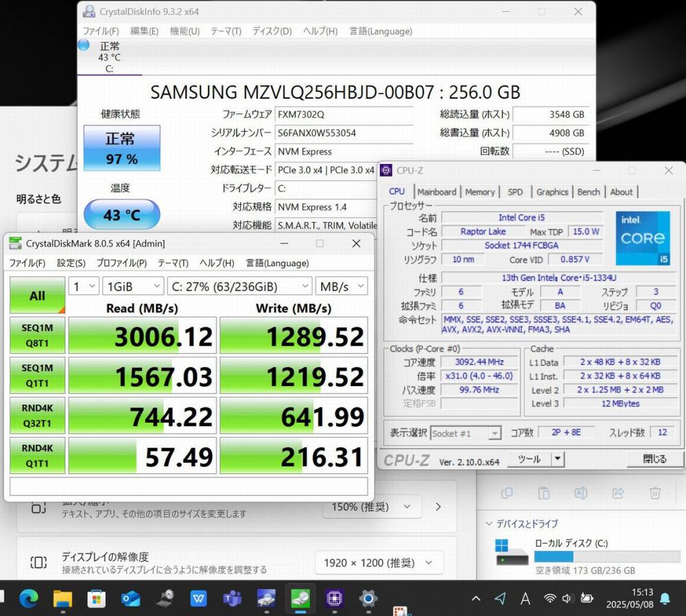
Task: Switch to CrystalDiskMark taskbar icon
Action: click(300, 598)
